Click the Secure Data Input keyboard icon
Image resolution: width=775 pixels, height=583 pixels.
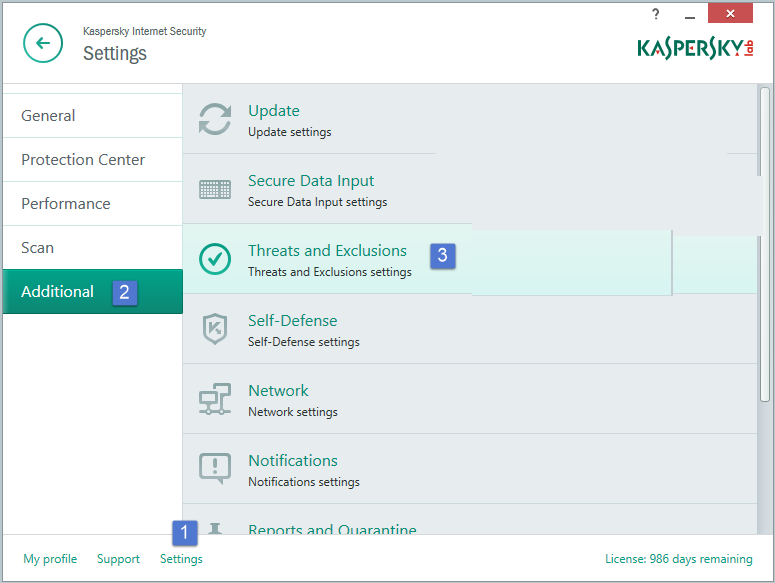tap(215, 189)
